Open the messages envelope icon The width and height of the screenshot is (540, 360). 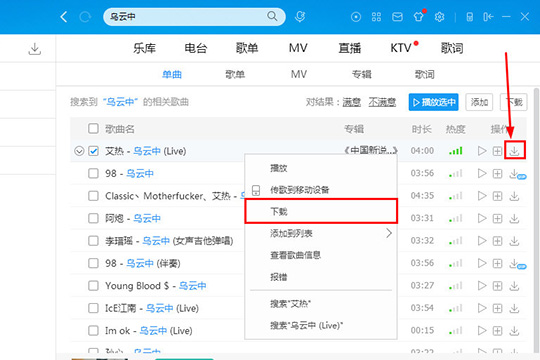click(397, 17)
